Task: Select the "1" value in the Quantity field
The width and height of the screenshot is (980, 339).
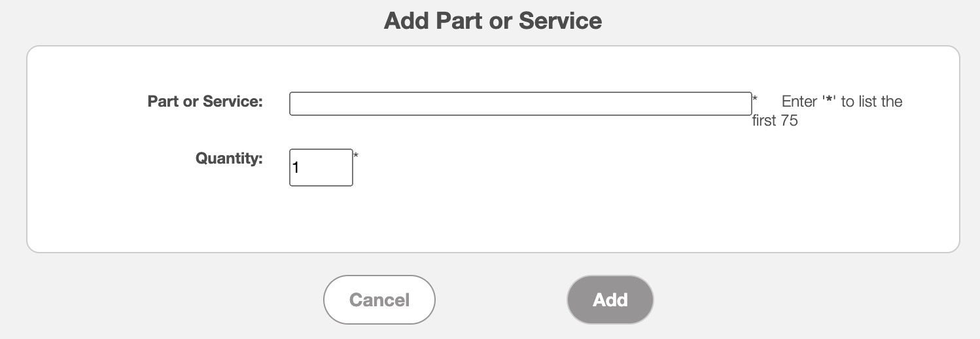Action: pyautogui.click(x=296, y=168)
